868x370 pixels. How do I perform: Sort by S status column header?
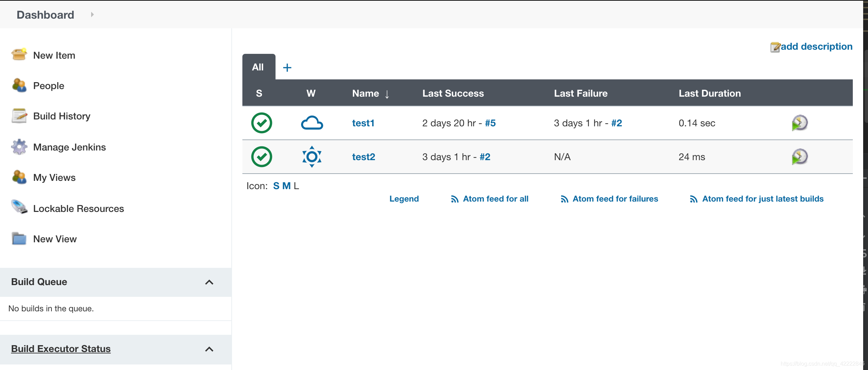(259, 93)
